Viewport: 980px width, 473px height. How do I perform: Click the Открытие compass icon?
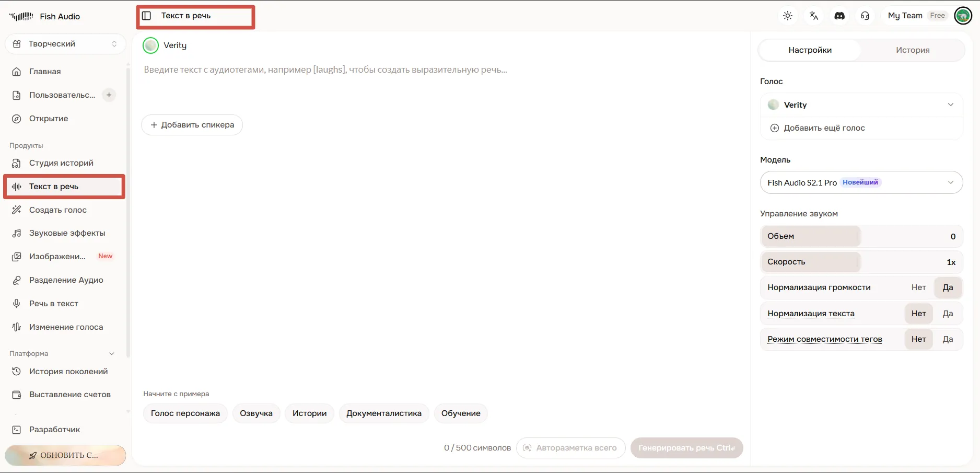pos(17,119)
